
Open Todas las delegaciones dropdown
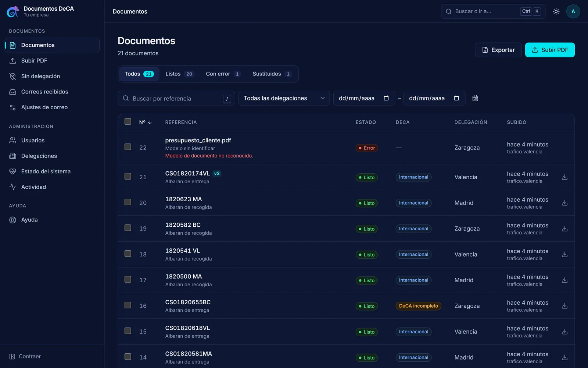click(284, 98)
